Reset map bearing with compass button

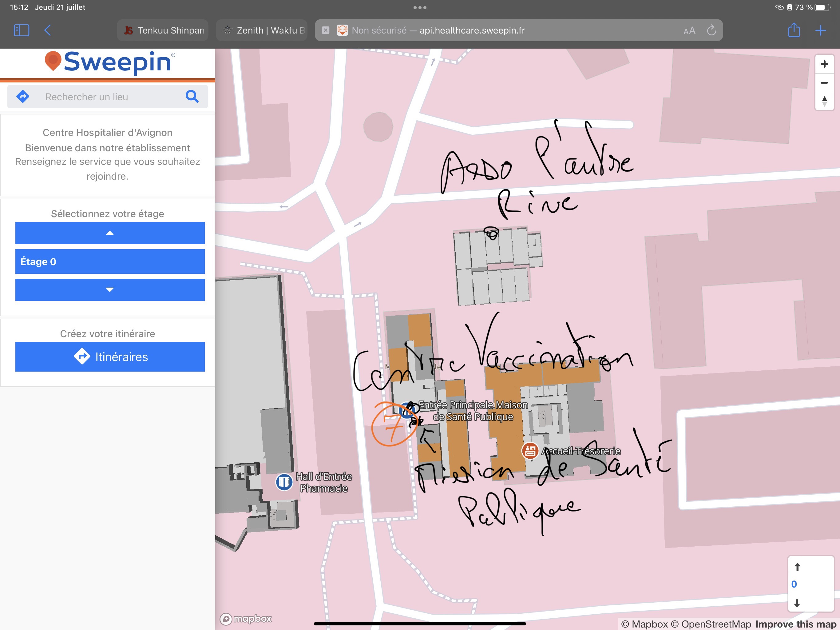pyautogui.click(x=824, y=101)
